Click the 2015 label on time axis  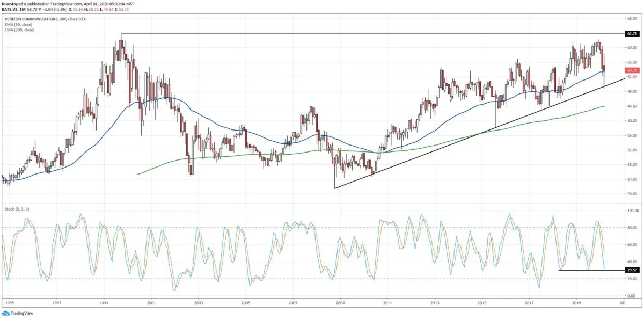click(482, 303)
